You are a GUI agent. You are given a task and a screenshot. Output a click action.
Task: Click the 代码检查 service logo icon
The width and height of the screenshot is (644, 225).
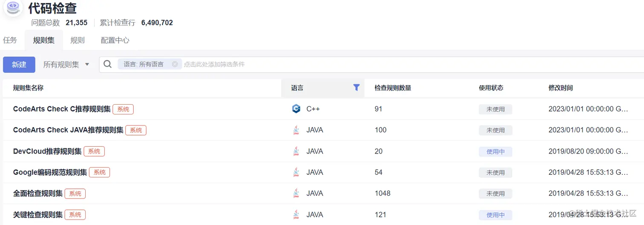click(14, 8)
